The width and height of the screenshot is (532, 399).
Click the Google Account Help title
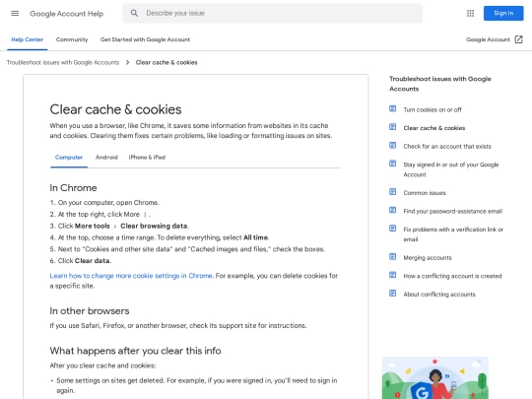click(x=67, y=14)
